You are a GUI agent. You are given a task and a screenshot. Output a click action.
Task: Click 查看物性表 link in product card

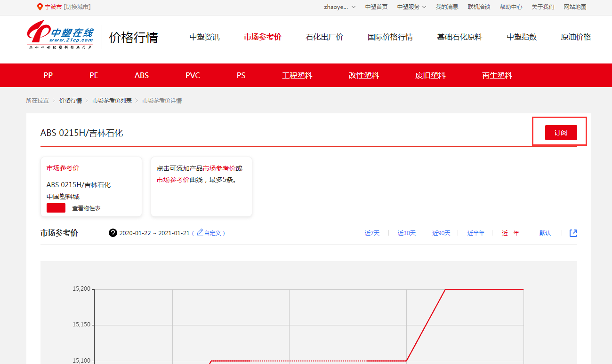(x=86, y=208)
